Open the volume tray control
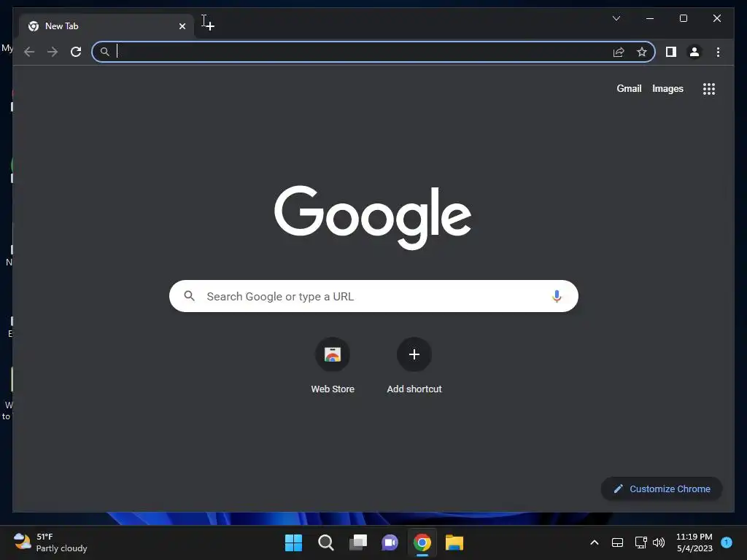The image size is (747, 560). [659, 542]
